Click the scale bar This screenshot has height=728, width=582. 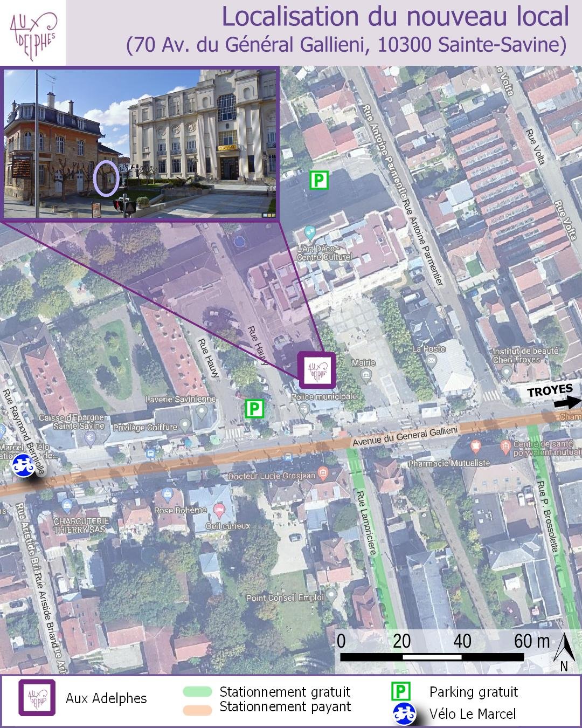pyautogui.click(x=432, y=657)
